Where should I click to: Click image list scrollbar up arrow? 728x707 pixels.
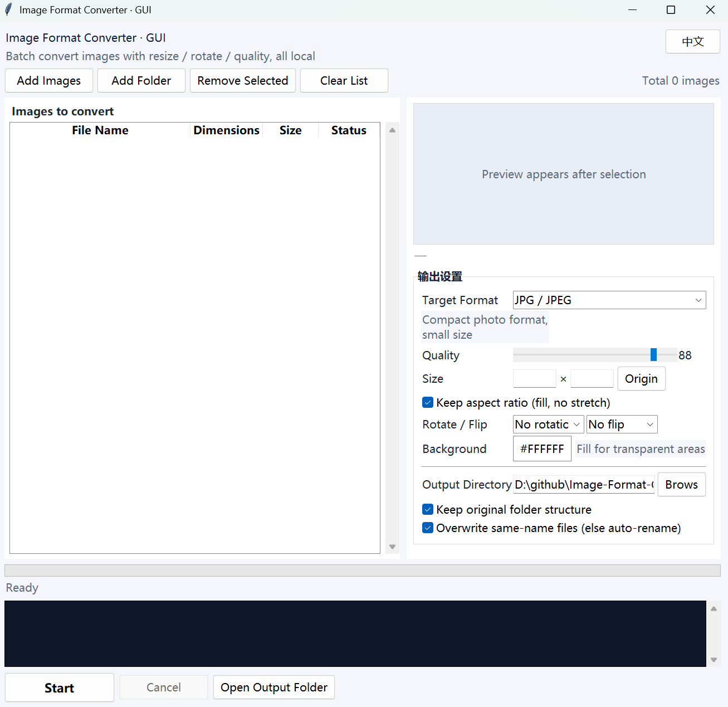(393, 130)
